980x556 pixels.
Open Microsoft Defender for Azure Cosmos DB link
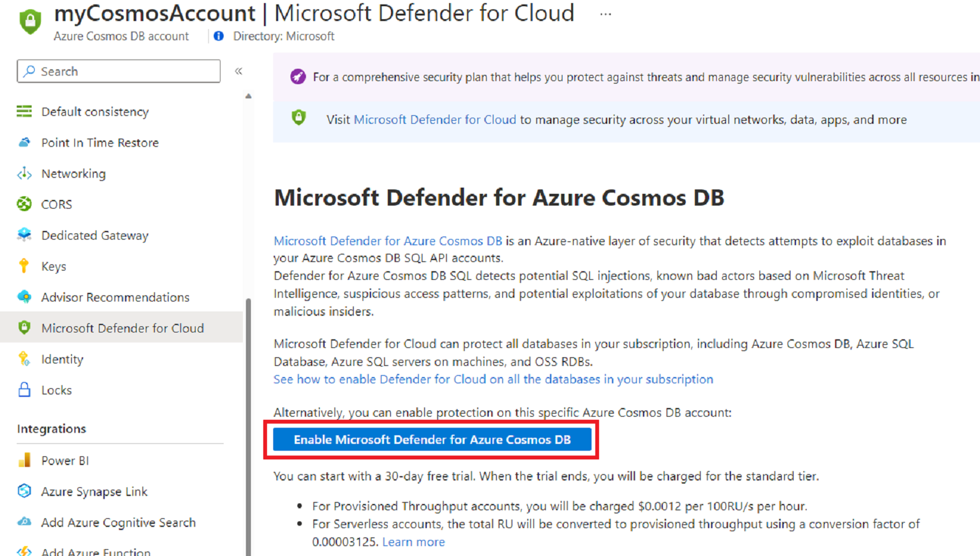[x=388, y=241]
